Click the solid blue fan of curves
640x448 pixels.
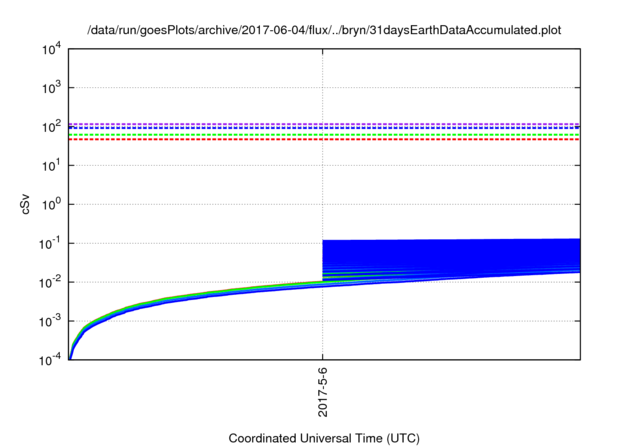451,257
